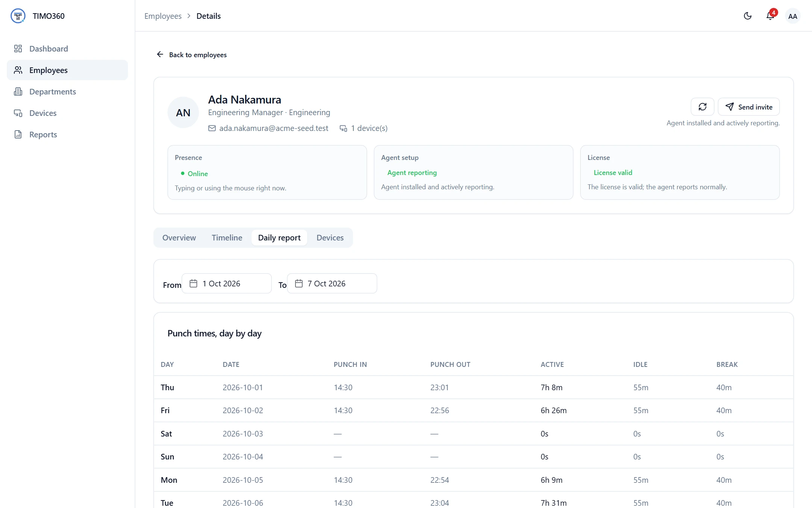The height and width of the screenshot is (508, 812).
Task: Click the AN employee avatar
Action: (x=183, y=113)
